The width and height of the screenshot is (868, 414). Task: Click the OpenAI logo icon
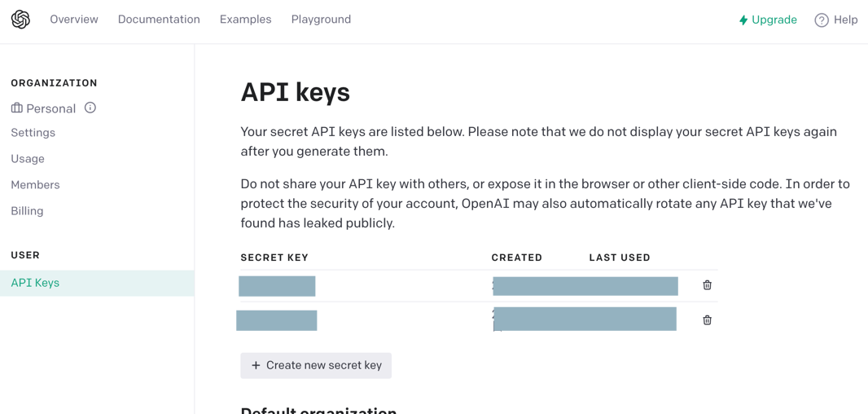pyautogui.click(x=20, y=20)
